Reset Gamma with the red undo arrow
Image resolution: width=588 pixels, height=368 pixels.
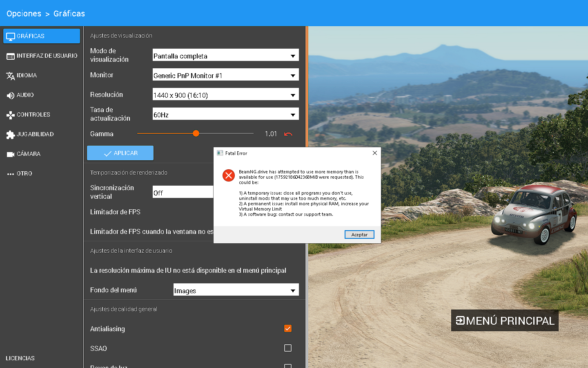[288, 134]
